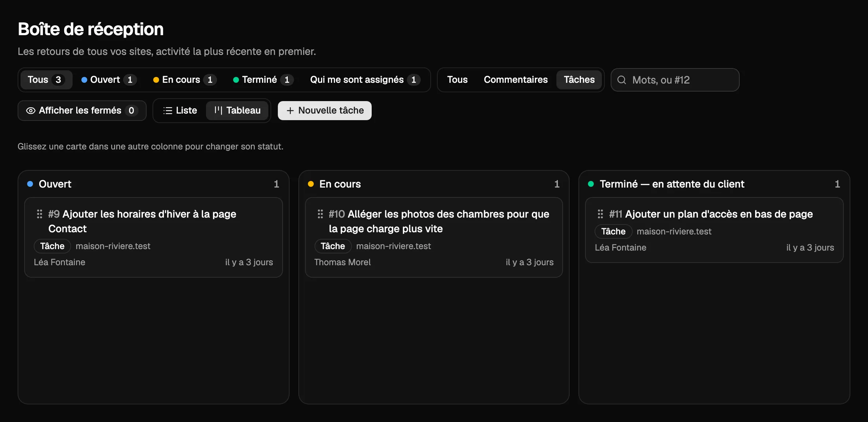Click the drag handle on task #9 card
Image resolution: width=868 pixels, height=422 pixels.
coord(40,214)
